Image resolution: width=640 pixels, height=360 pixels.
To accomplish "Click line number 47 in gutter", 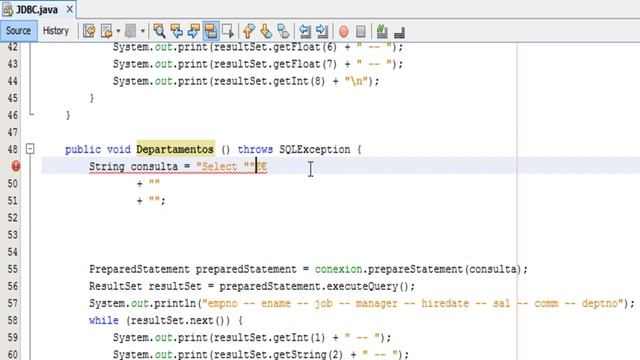I will (13, 132).
